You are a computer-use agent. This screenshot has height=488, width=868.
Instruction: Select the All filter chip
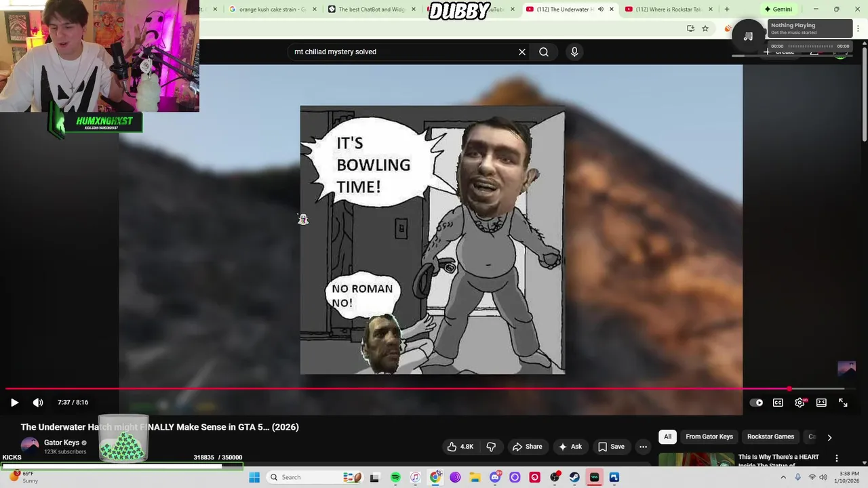click(667, 436)
